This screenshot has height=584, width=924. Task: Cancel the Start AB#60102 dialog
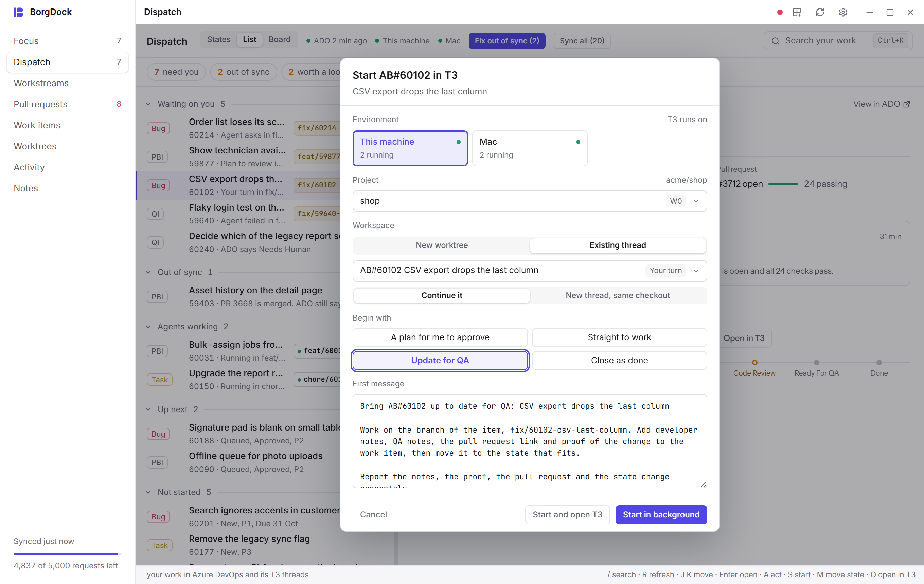373,515
